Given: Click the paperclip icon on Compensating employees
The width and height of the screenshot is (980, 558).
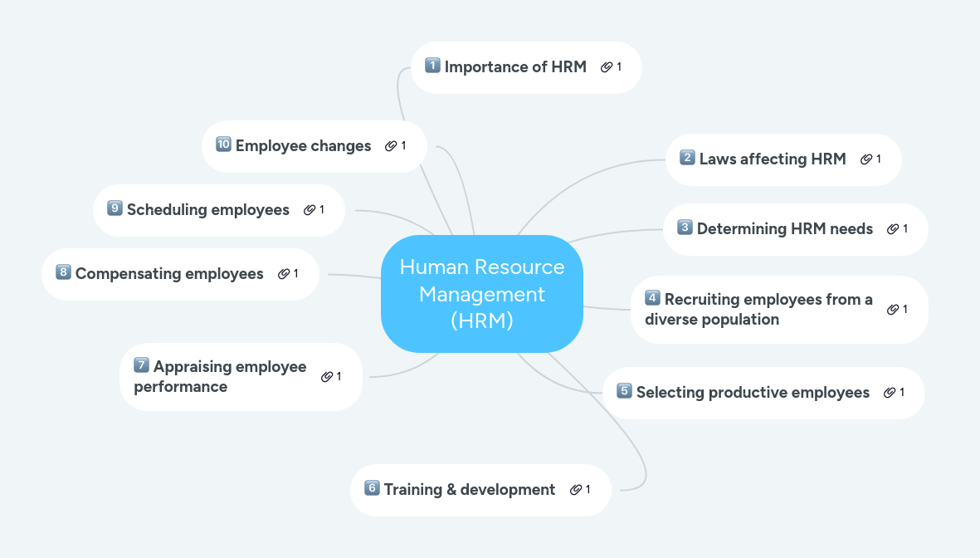Looking at the screenshot, I should click(284, 273).
